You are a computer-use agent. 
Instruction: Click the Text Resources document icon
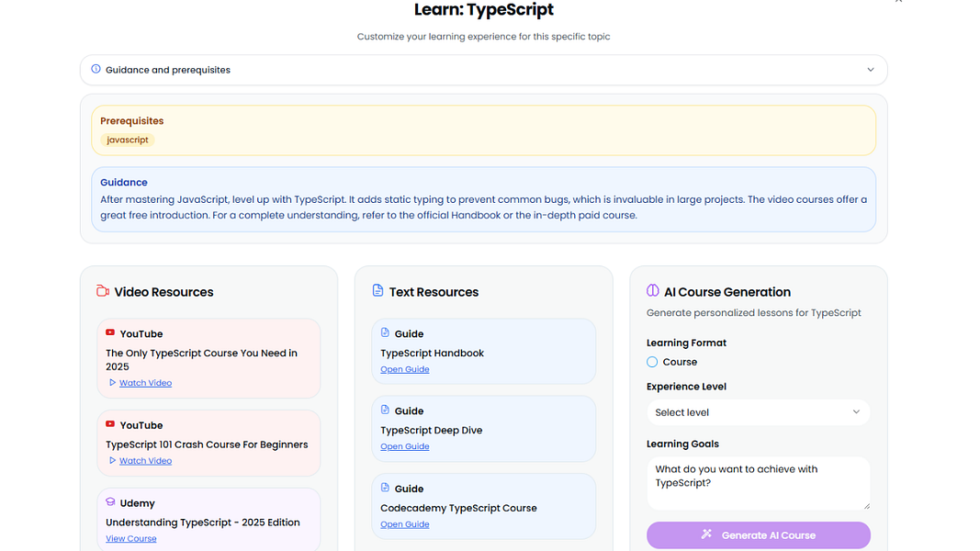pyautogui.click(x=377, y=291)
